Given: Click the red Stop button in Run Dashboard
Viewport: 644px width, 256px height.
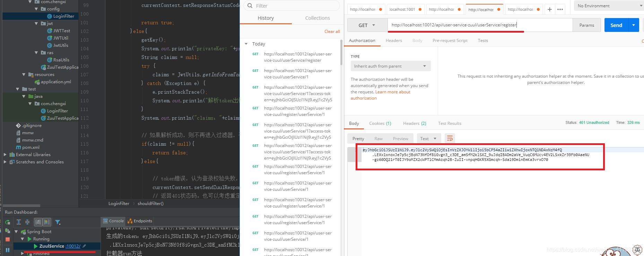Looking at the screenshot, I should coord(8,239).
